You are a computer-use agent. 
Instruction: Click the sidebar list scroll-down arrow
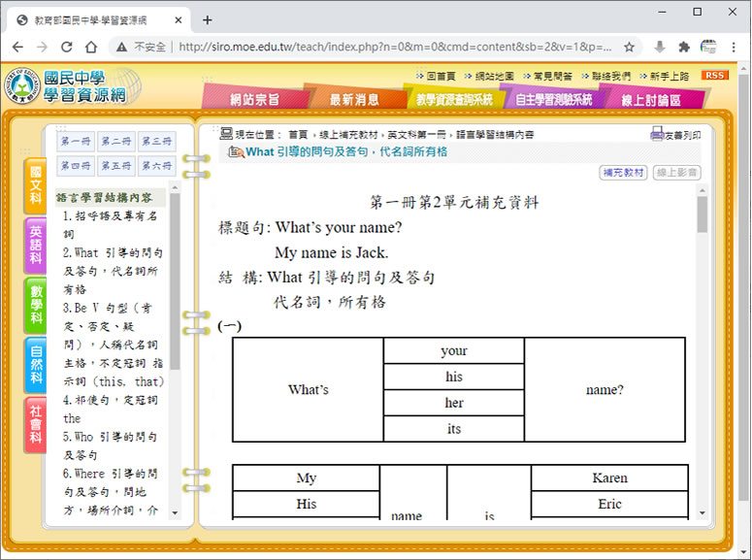pyautogui.click(x=175, y=512)
